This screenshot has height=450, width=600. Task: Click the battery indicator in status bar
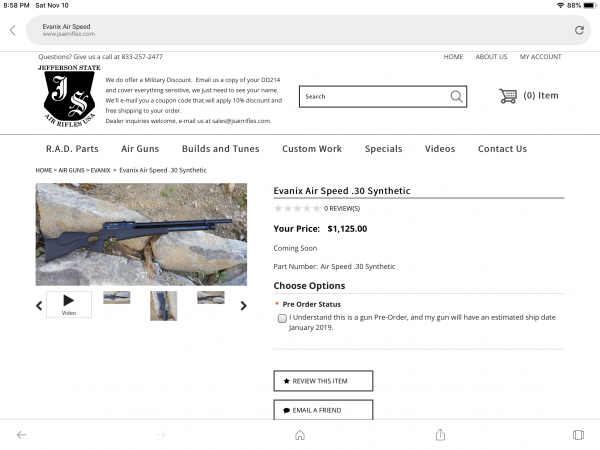point(590,5)
